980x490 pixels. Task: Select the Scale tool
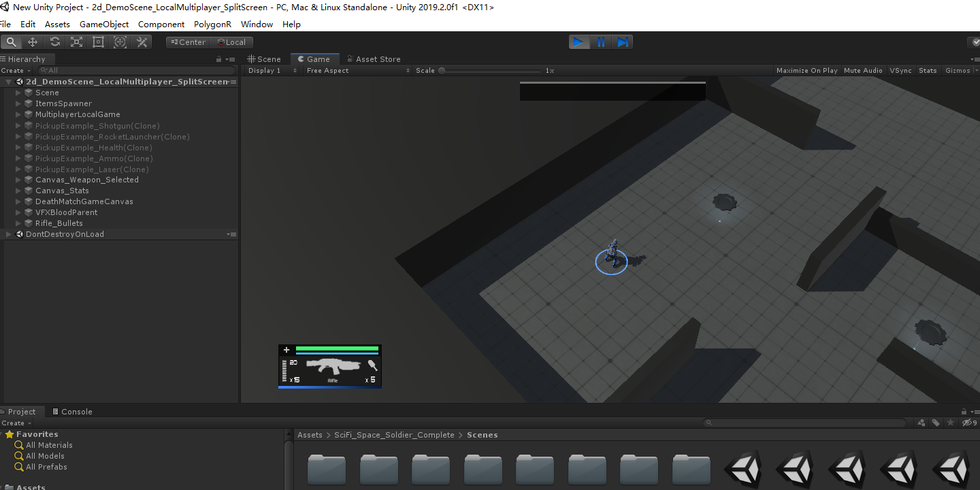tap(76, 42)
